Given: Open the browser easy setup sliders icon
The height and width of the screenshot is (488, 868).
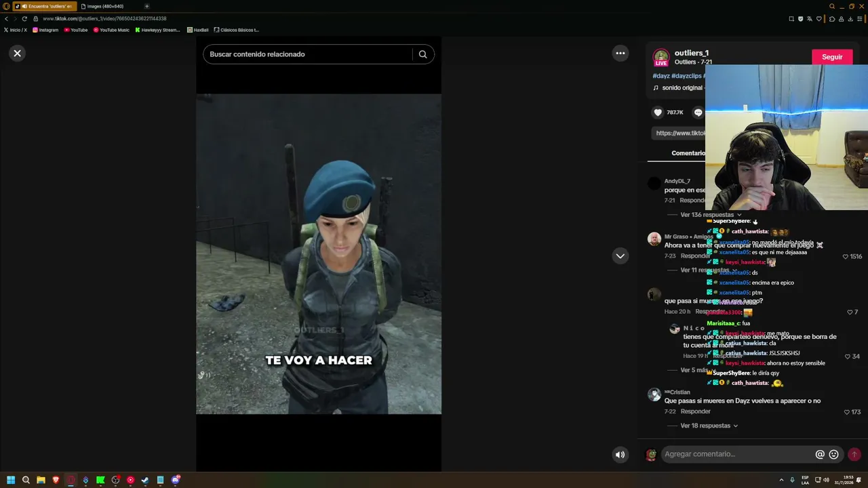Looking at the screenshot, I should point(861,18).
